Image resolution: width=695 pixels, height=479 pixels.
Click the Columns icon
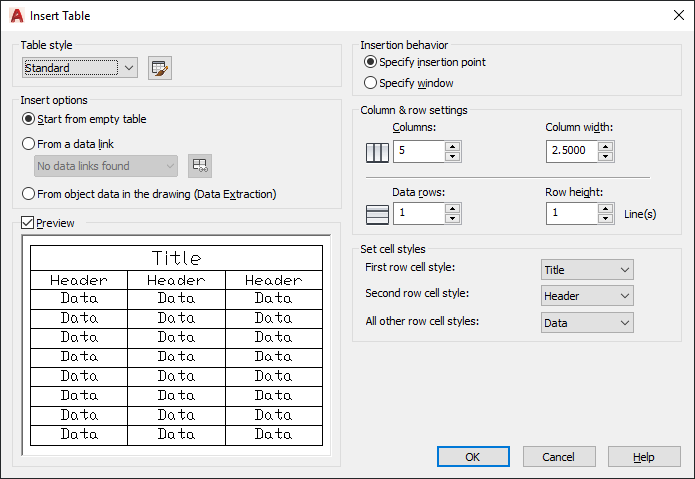(x=378, y=152)
